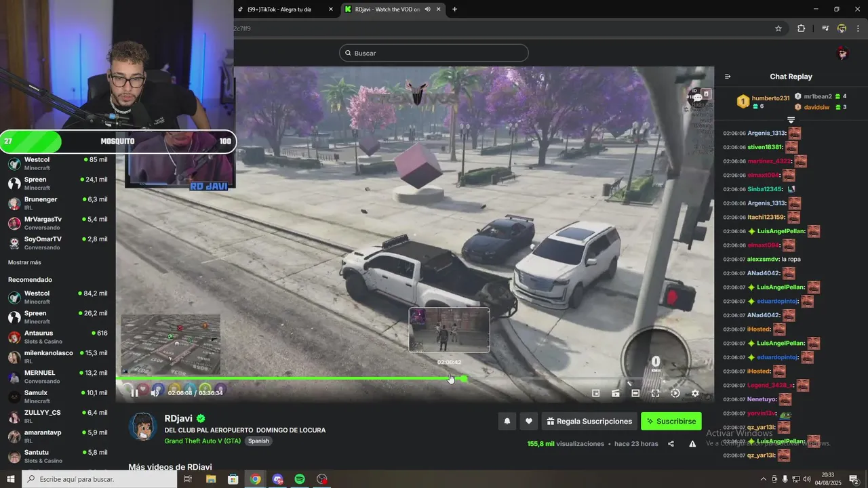This screenshot has height=488, width=868.
Task: Collapse the Chat Replay panel
Action: click(728, 77)
